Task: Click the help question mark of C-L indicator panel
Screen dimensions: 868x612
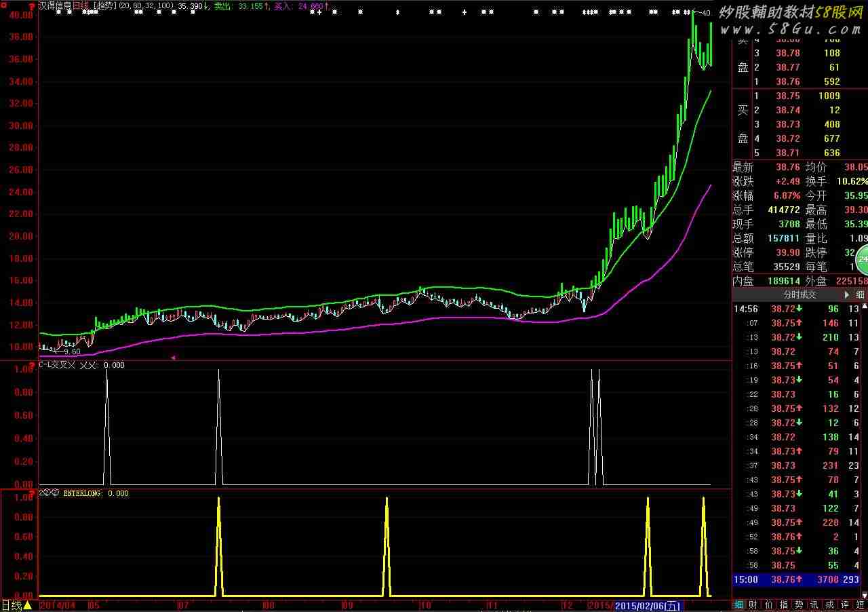Action: coord(32,365)
